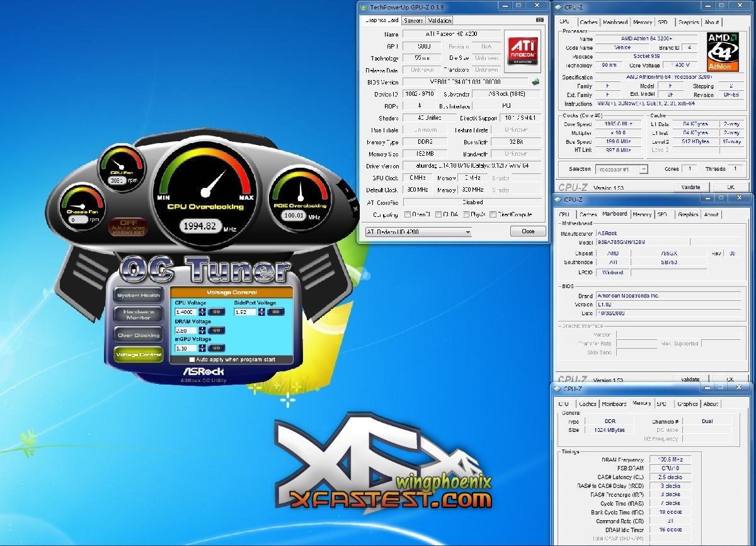
Task: Click GO next to SidePort Voltage
Action: point(275,311)
